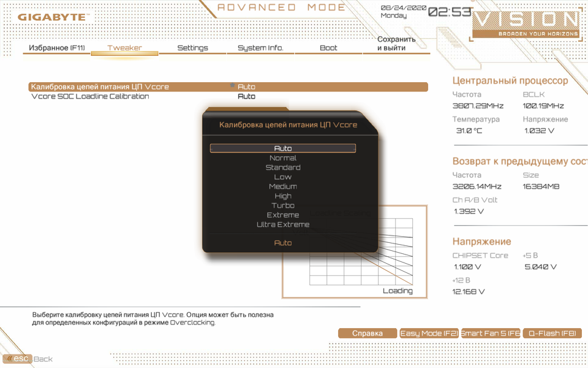
Task: Click the Центральный процессор heading
Action: [510, 81]
